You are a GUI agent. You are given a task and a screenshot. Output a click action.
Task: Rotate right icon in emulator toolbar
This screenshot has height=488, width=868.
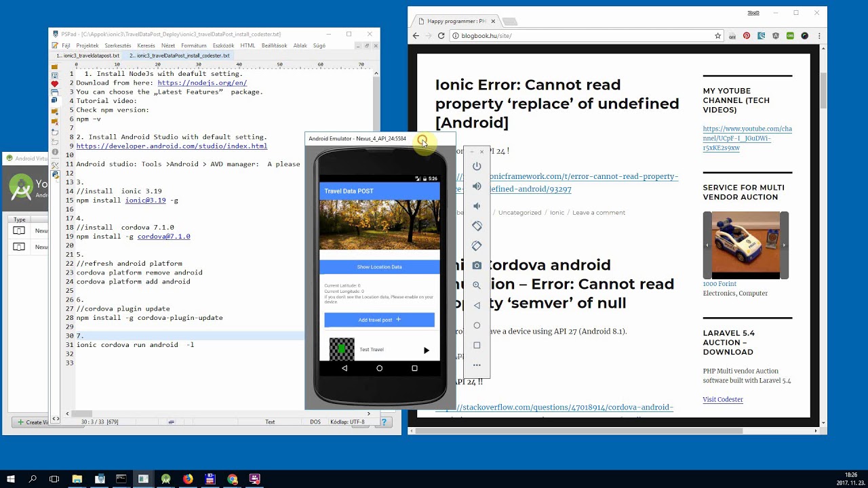click(x=477, y=245)
